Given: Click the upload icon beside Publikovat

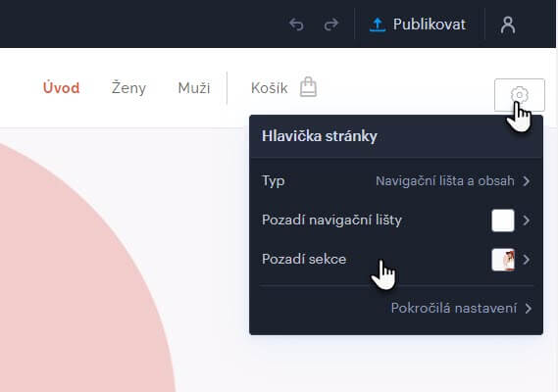Looking at the screenshot, I should 378,24.
